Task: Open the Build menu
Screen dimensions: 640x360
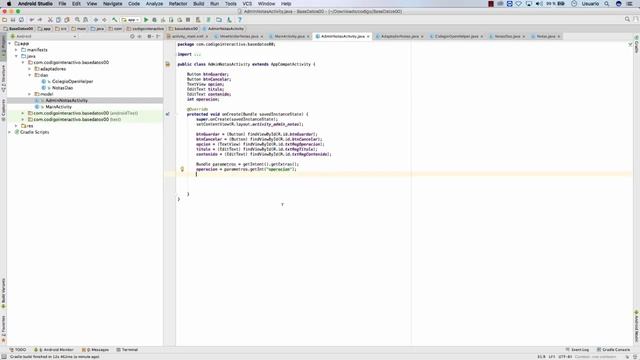Action: tap(199, 4)
